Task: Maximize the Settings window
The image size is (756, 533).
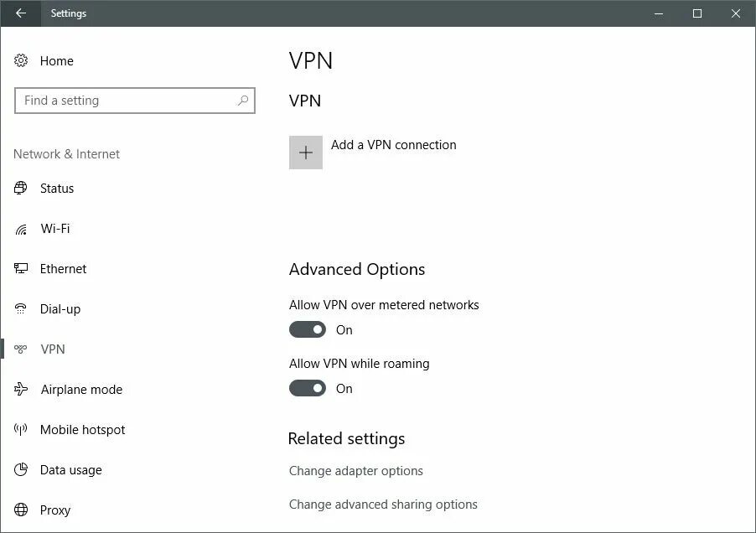Action: [x=697, y=13]
